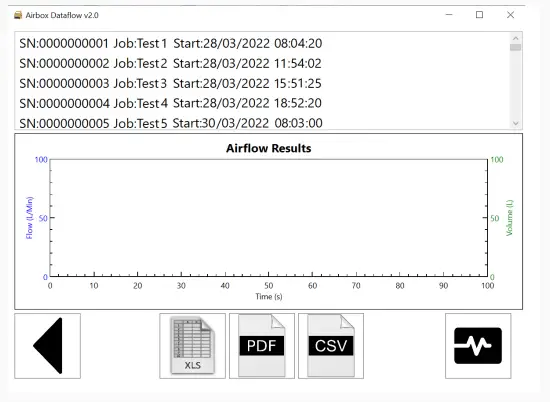Click the Airflow Results chart title
The height and width of the screenshot is (402, 550).
click(x=269, y=148)
